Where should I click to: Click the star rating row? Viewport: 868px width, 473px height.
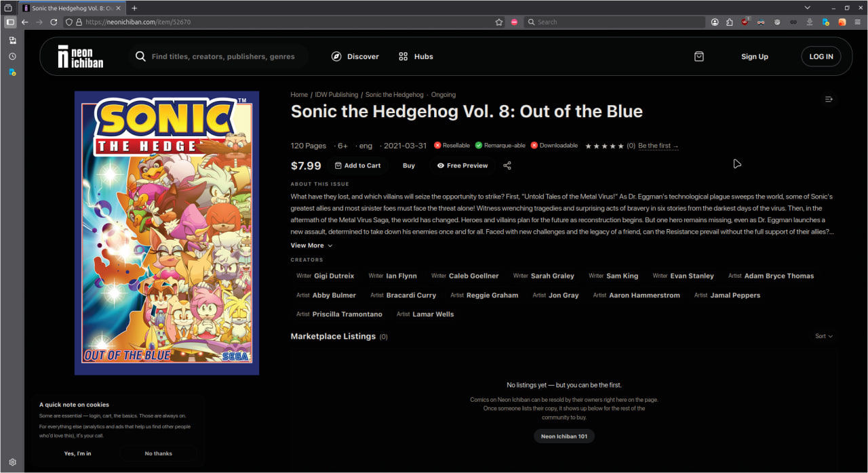point(604,146)
